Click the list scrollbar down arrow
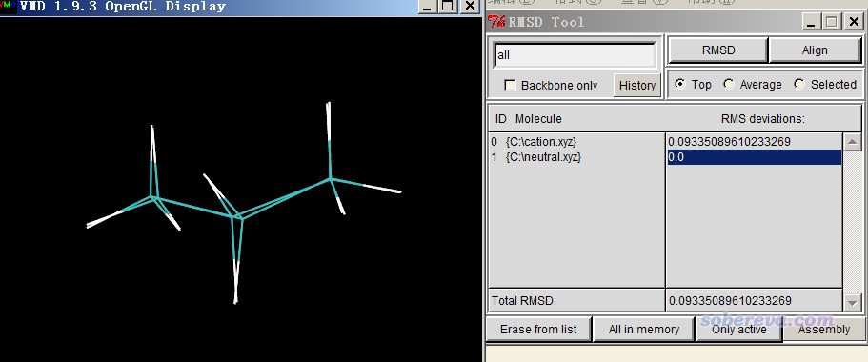Viewport: 868px width, 362px height. [x=853, y=302]
